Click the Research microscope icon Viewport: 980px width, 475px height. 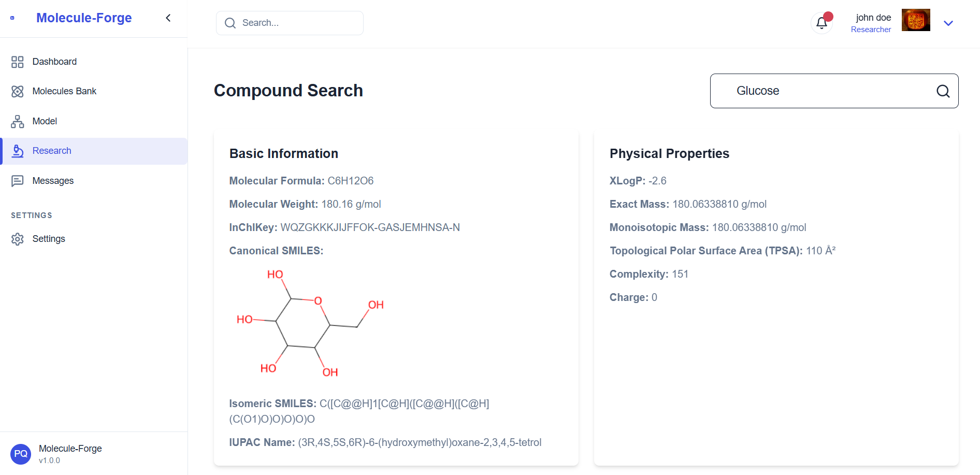click(x=18, y=151)
